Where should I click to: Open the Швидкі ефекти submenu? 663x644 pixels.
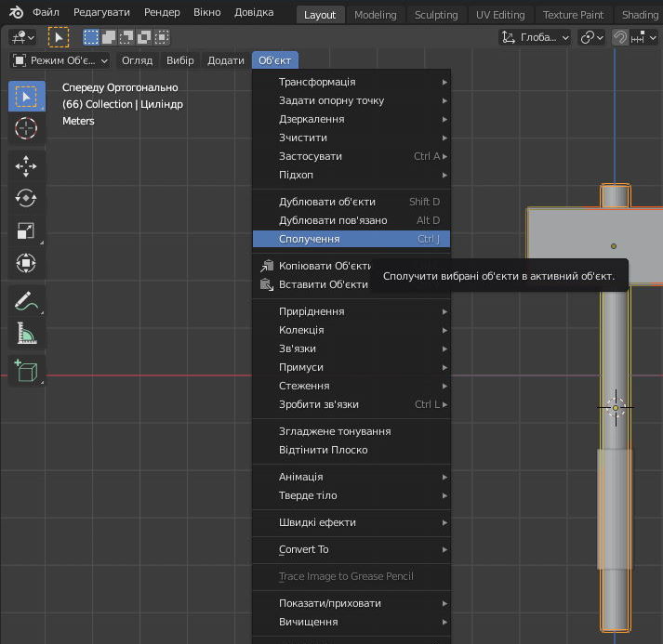[x=351, y=522]
